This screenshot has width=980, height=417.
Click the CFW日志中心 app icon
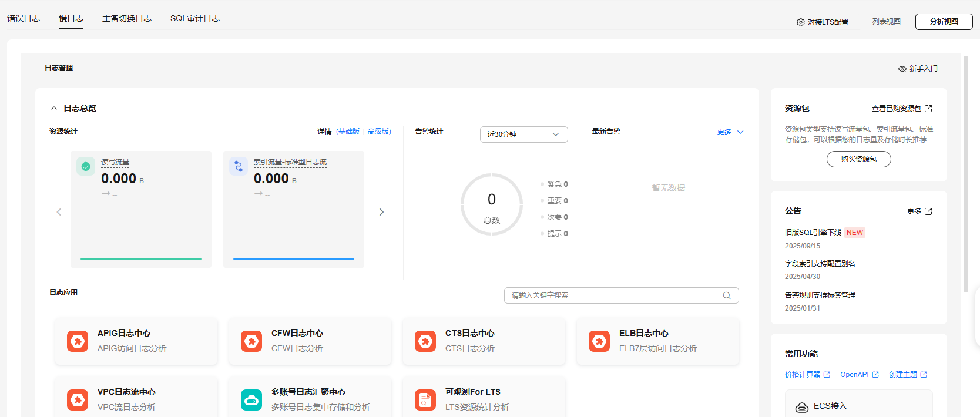click(251, 341)
